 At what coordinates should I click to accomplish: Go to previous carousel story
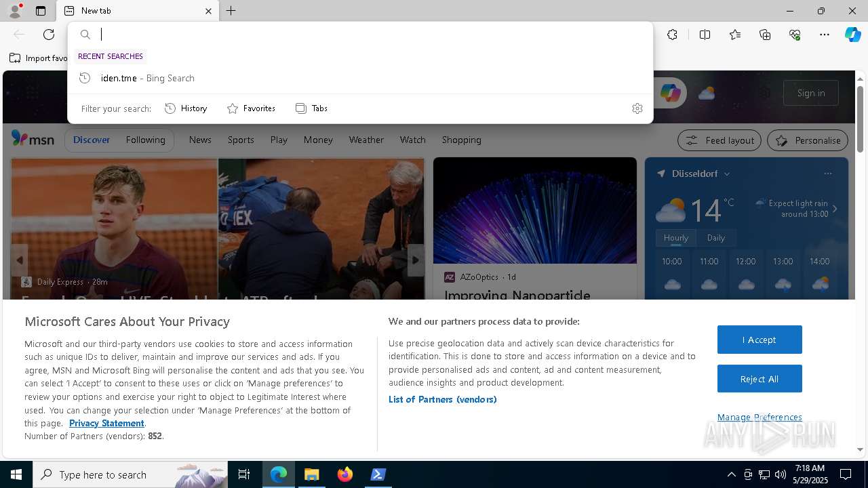tap(20, 260)
